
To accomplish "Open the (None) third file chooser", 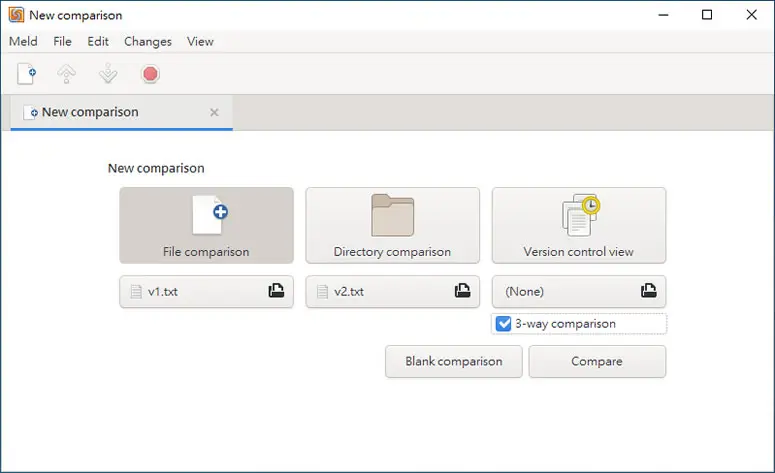I will (579, 292).
